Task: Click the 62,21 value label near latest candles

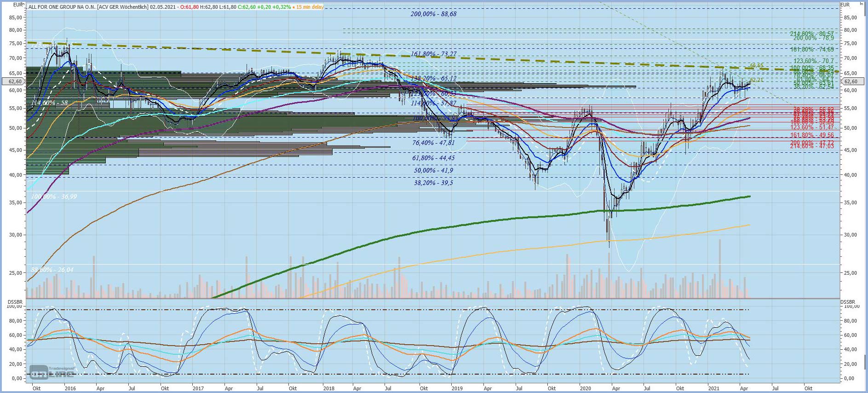Action: pos(757,80)
